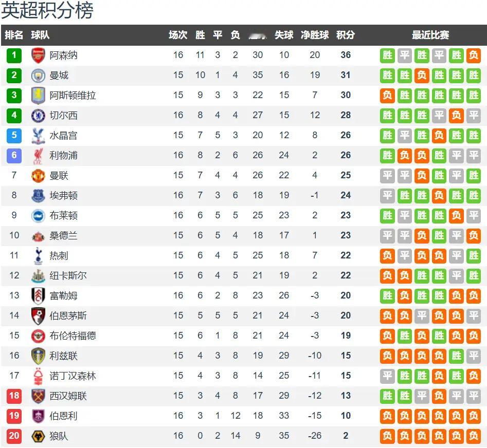Open the 水晶宫 team name link

coord(63,136)
